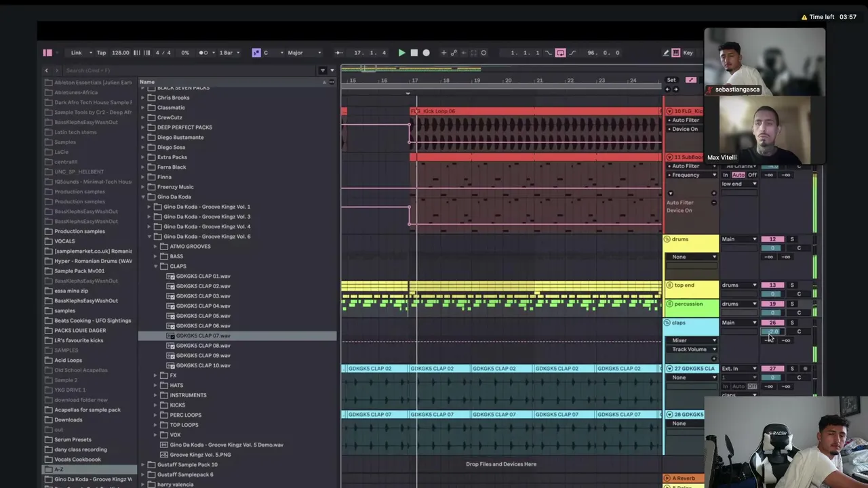Image resolution: width=868 pixels, height=488 pixels.
Task: Solo the percussion track
Action: tap(791, 304)
